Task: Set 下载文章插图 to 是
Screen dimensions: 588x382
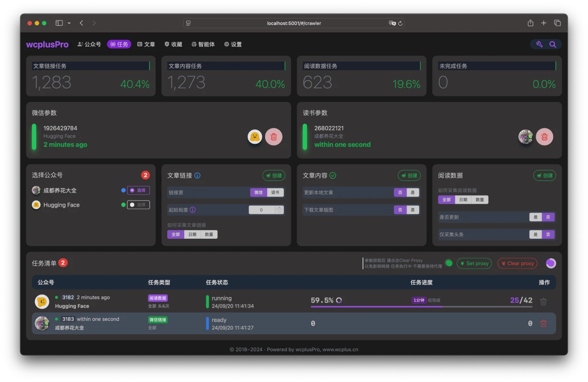Action: coord(413,210)
